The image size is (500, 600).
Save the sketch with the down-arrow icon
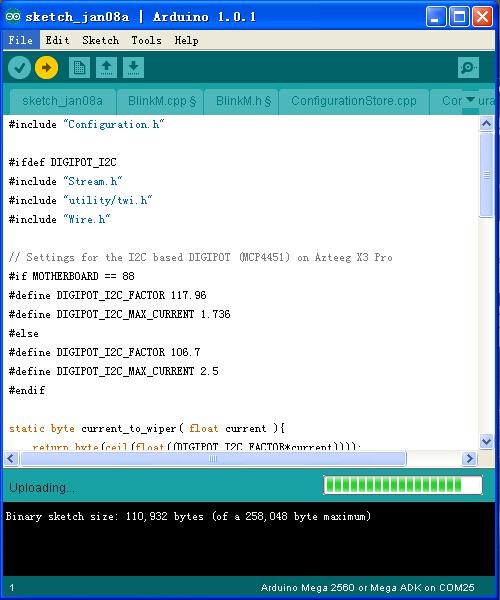coord(134,67)
